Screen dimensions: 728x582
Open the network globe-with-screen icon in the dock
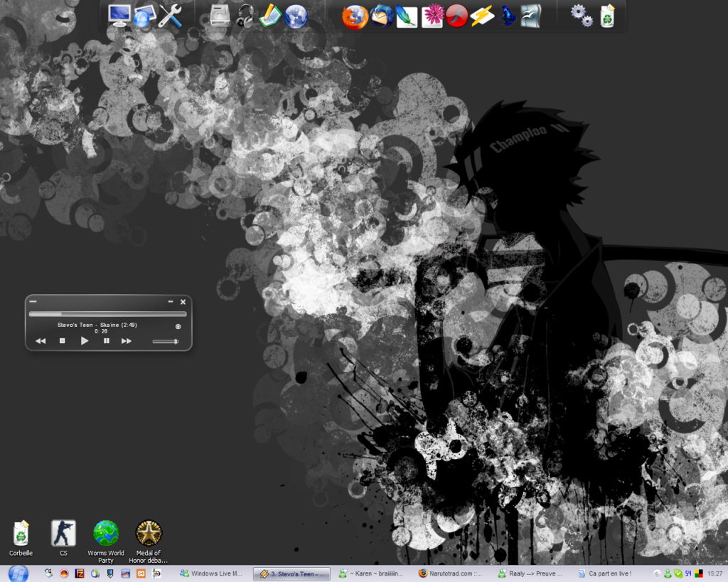coord(144,17)
